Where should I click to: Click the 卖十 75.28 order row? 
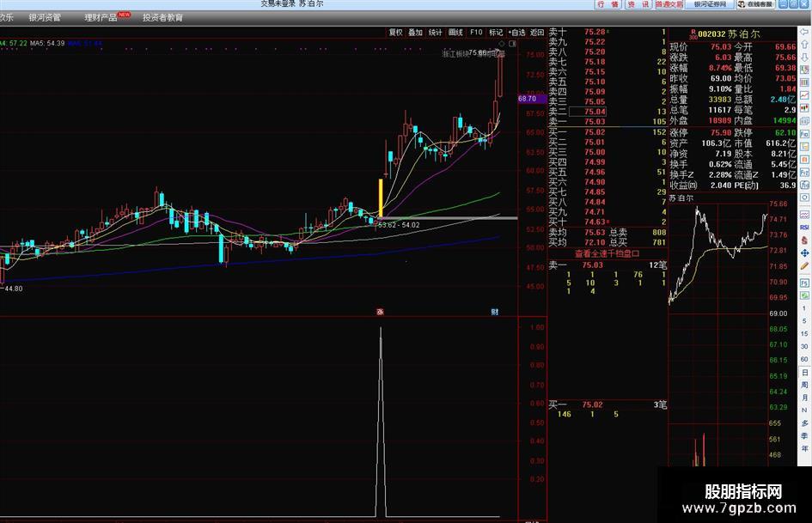[607, 32]
